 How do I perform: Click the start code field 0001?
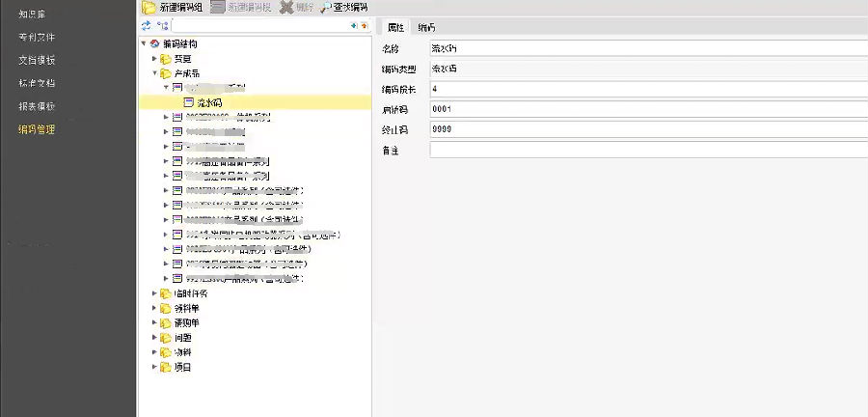click(x=649, y=109)
